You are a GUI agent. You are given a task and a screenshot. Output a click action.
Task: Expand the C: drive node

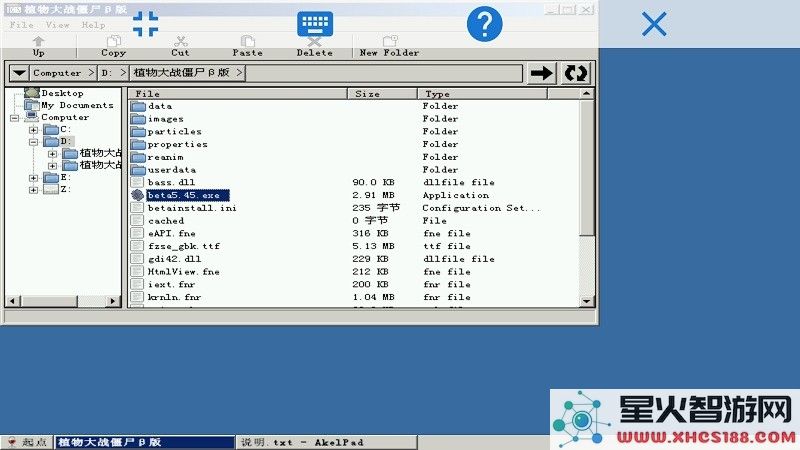pyautogui.click(x=34, y=130)
